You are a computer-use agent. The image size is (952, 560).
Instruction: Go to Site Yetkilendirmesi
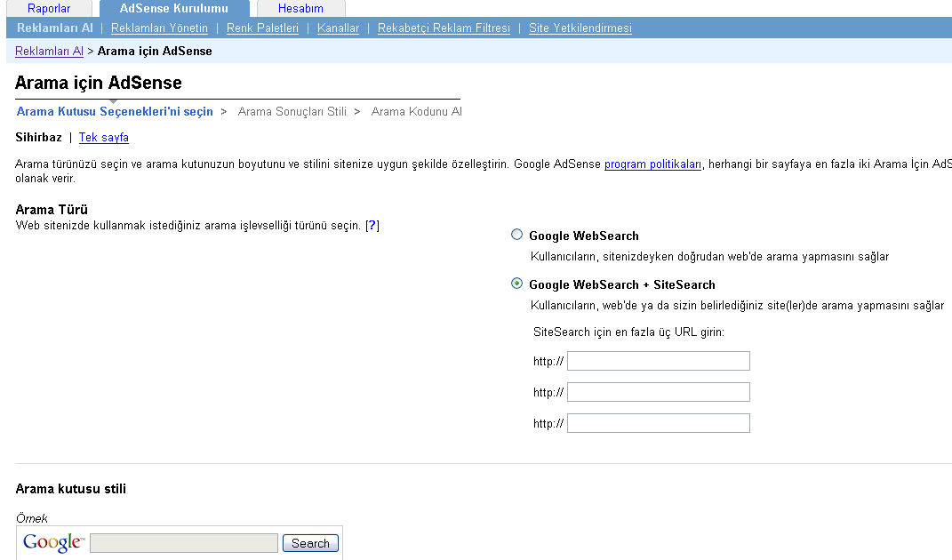580,28
